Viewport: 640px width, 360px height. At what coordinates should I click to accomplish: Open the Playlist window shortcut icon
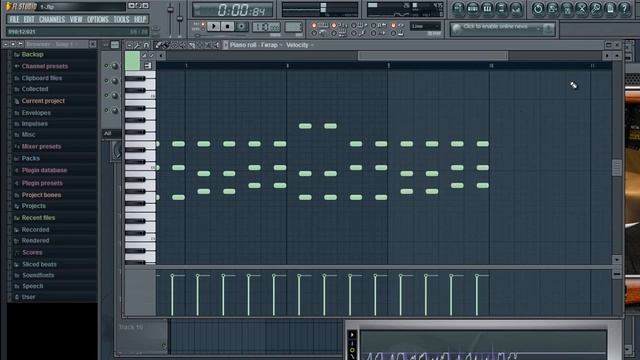(458, 8)
